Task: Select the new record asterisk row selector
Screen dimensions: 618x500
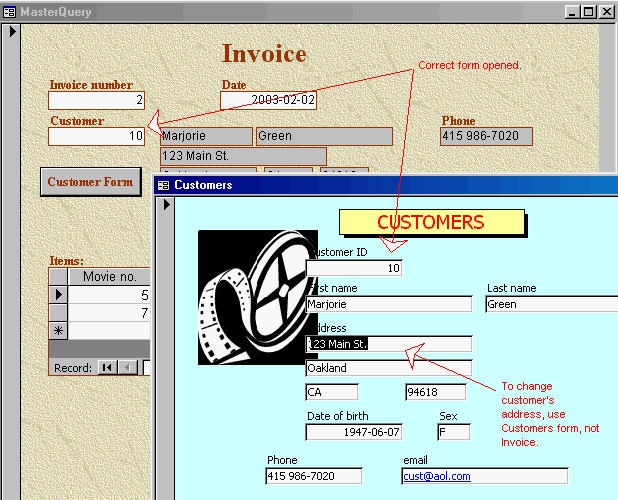Action: 58,331
